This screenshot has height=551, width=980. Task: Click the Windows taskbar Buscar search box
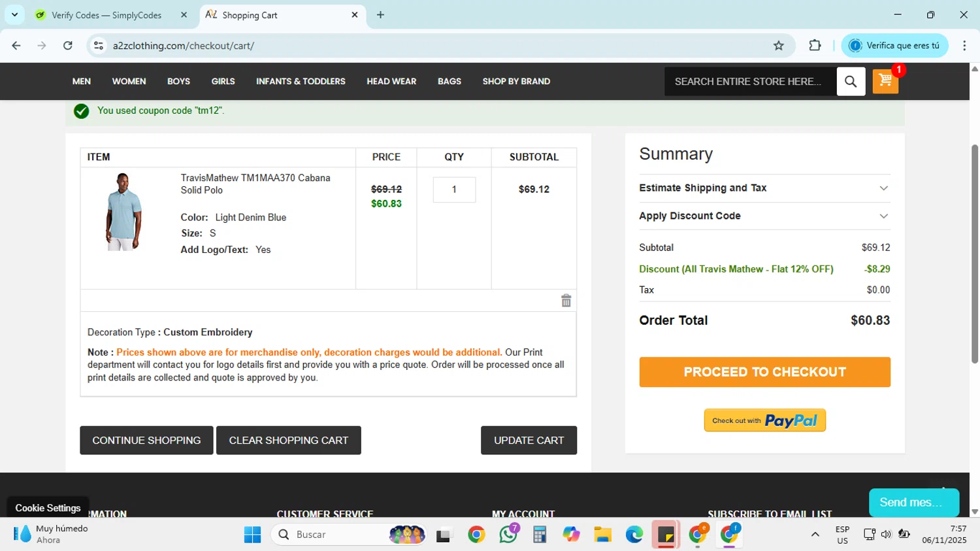point(349,535)
